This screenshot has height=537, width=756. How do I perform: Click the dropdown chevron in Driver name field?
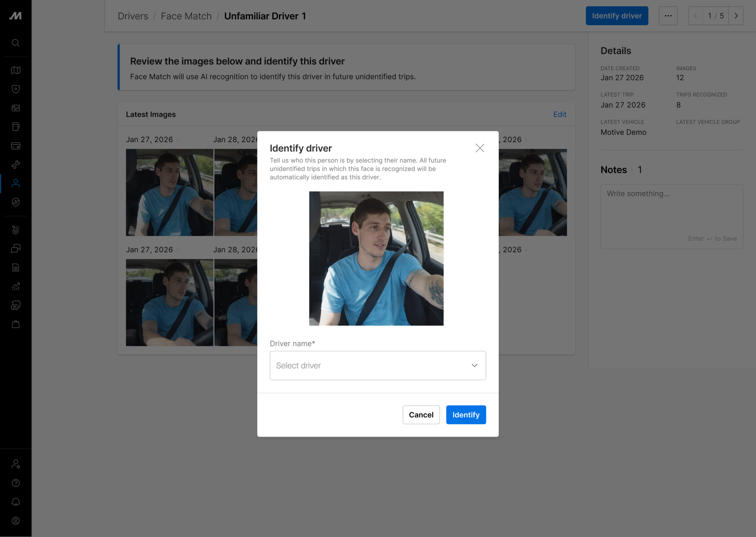[x=474, y=365]
